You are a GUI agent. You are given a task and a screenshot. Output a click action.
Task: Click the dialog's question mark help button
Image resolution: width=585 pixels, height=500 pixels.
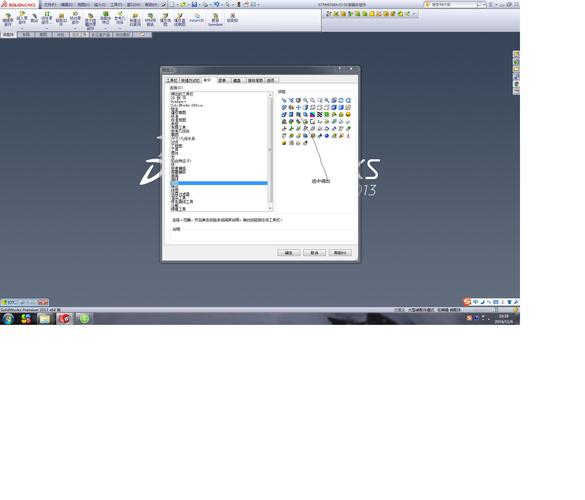(340, 69)
